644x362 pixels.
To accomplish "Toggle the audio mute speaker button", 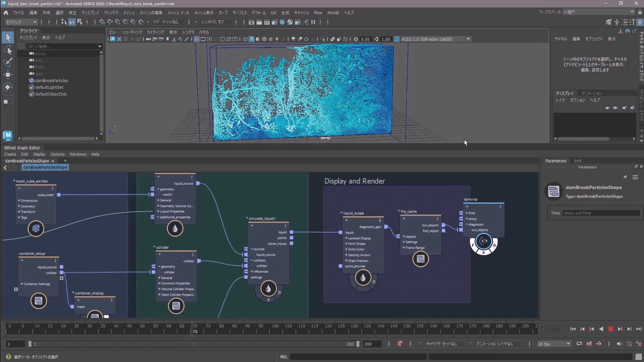I will 619,344.
